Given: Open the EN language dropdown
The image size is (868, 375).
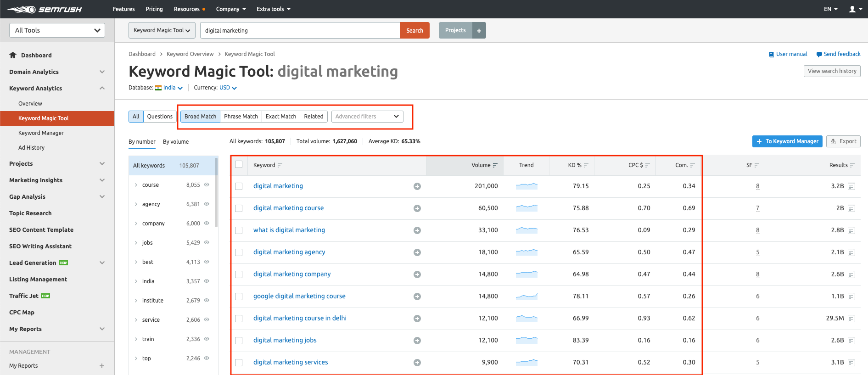Looking at the screenshot, I should [x=831, y=9].
